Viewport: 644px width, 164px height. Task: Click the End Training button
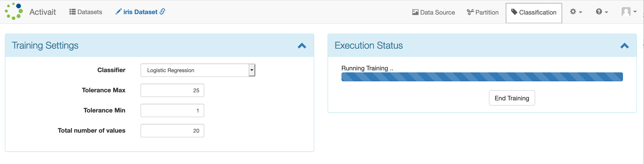(512, 98)
